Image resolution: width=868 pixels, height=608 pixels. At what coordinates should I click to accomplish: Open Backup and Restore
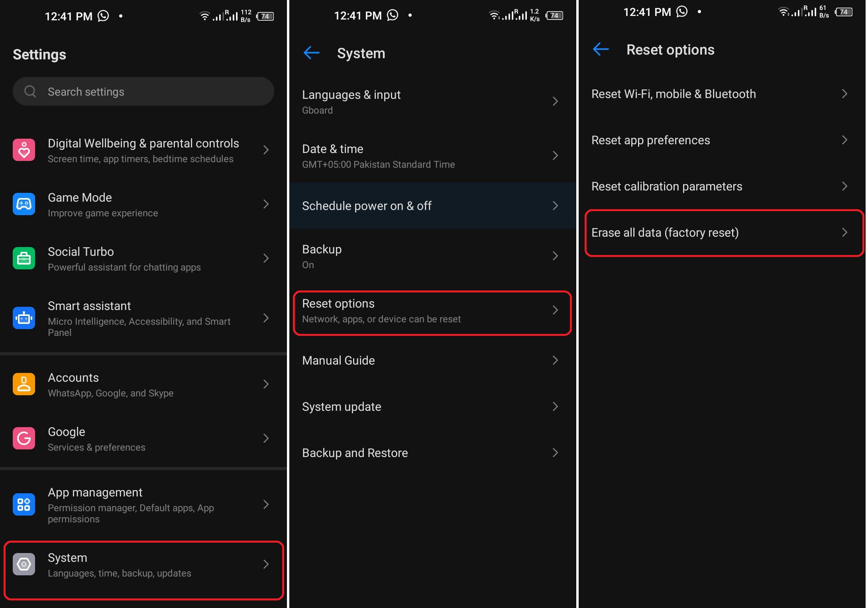432,453
